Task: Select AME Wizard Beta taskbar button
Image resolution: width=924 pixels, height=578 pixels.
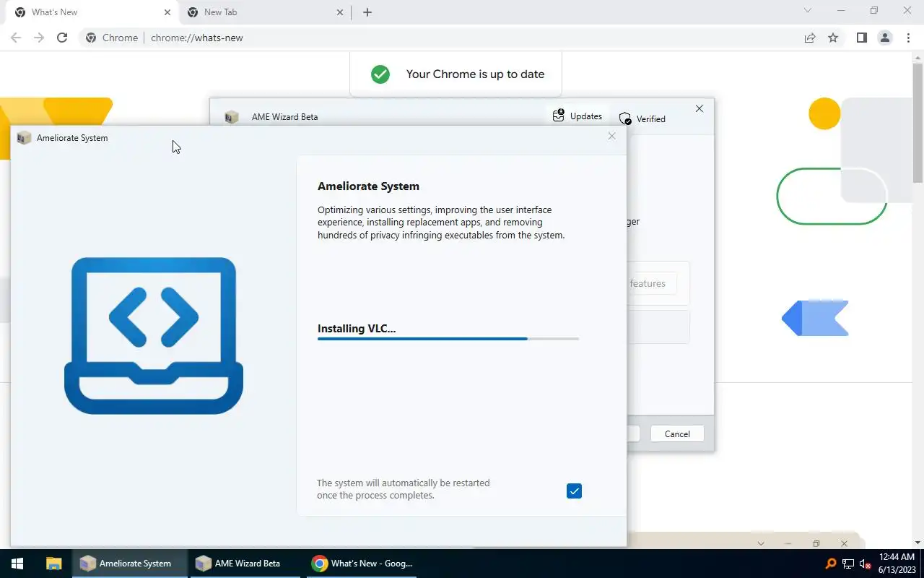Action: (245, 564)
